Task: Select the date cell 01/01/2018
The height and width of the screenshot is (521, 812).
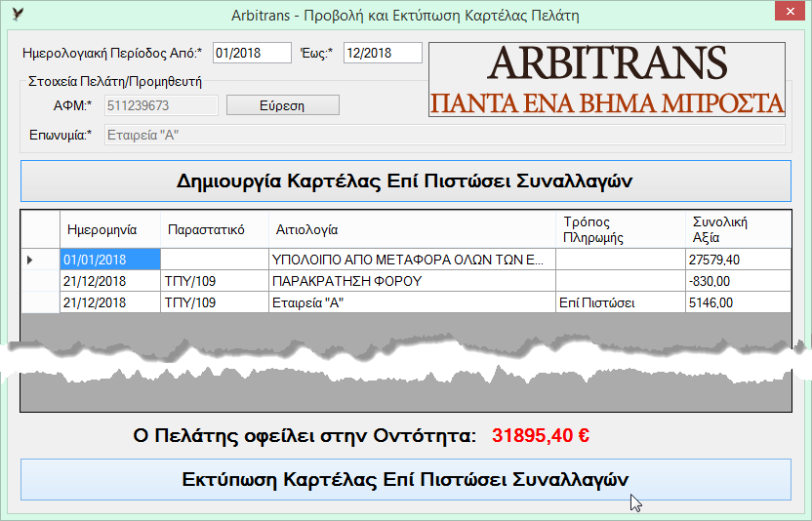Action: (110, 260)
